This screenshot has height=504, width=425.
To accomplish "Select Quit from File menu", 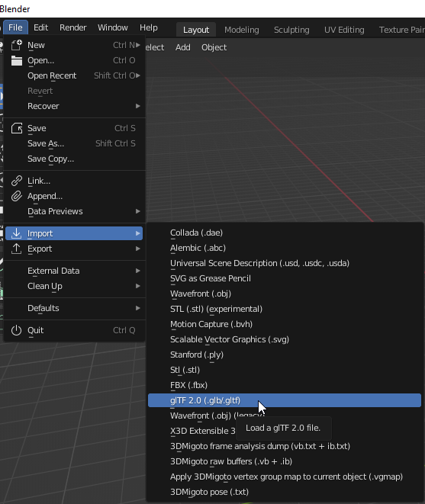I will click(74, 330).
